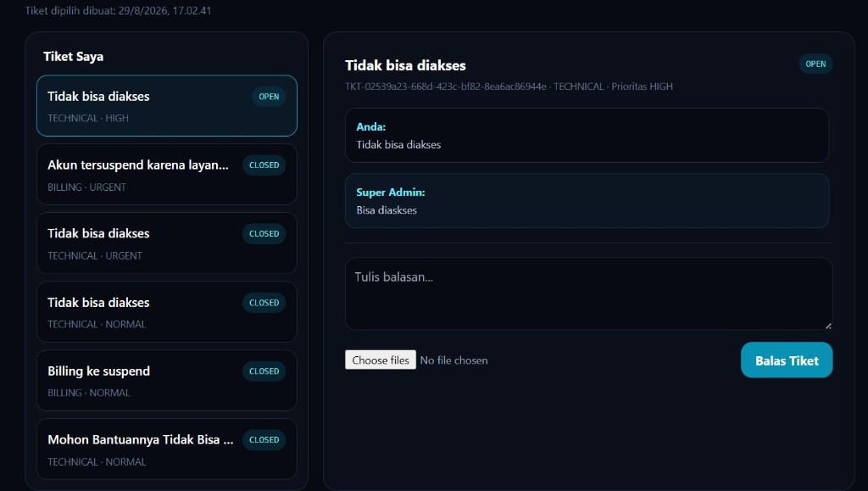Click 'Bisa diaskses' admin reply text

(387, 210)
